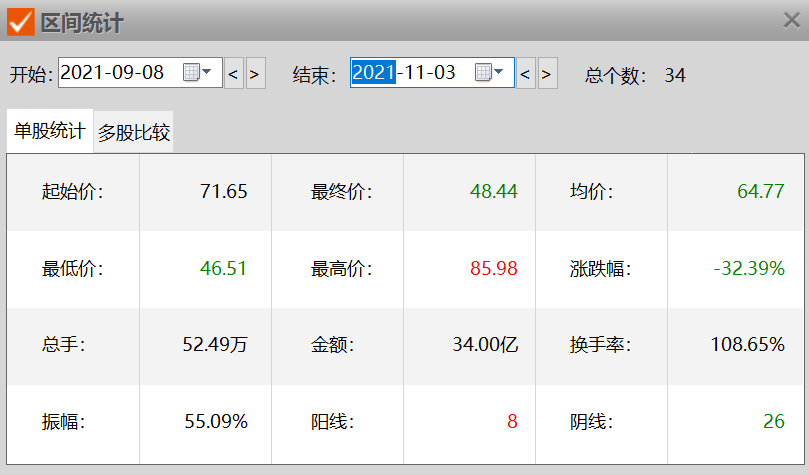This screenshot has height=475, width=809.
Task: Step end date to previous day
Action: coord(526,73)
